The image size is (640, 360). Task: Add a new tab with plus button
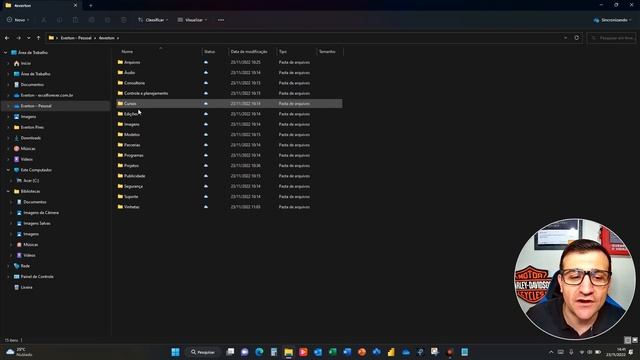[91, 5]
